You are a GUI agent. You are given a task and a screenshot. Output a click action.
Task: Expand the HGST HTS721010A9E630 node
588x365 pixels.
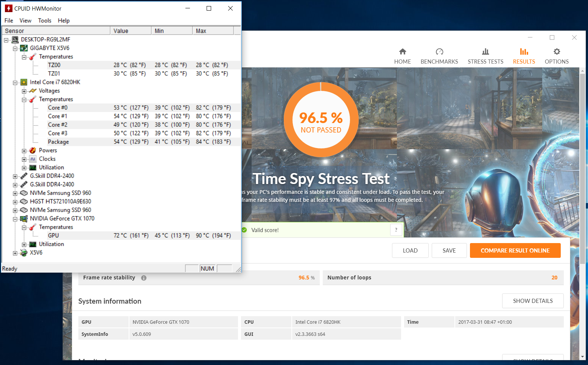(x=15, y=202)
